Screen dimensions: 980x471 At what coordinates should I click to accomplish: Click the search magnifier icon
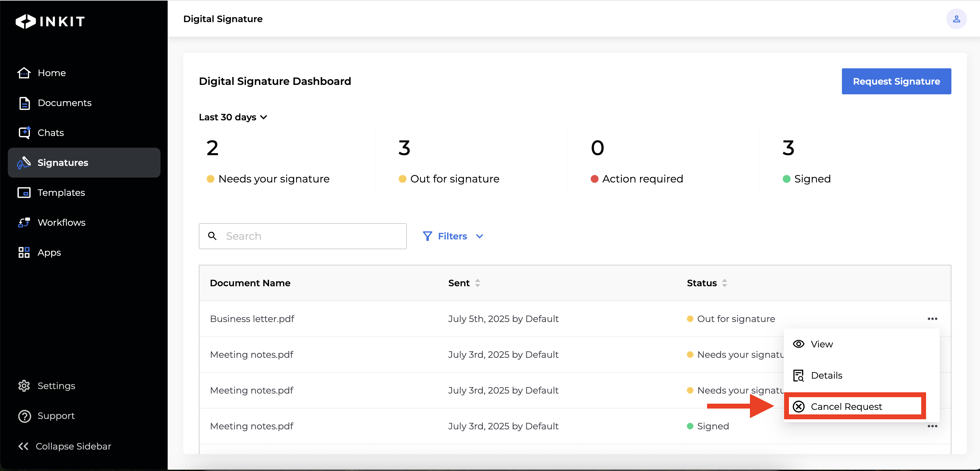tap(212, 236)
